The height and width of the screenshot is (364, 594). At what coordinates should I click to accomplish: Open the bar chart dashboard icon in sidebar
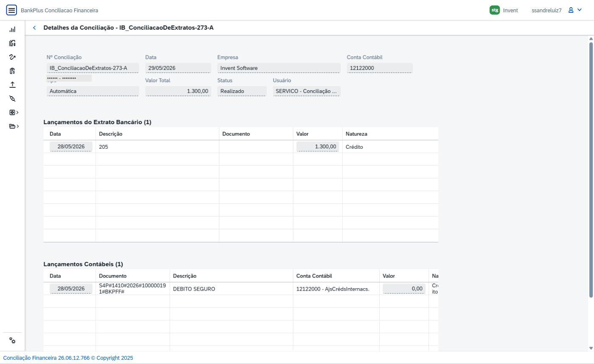12,30
